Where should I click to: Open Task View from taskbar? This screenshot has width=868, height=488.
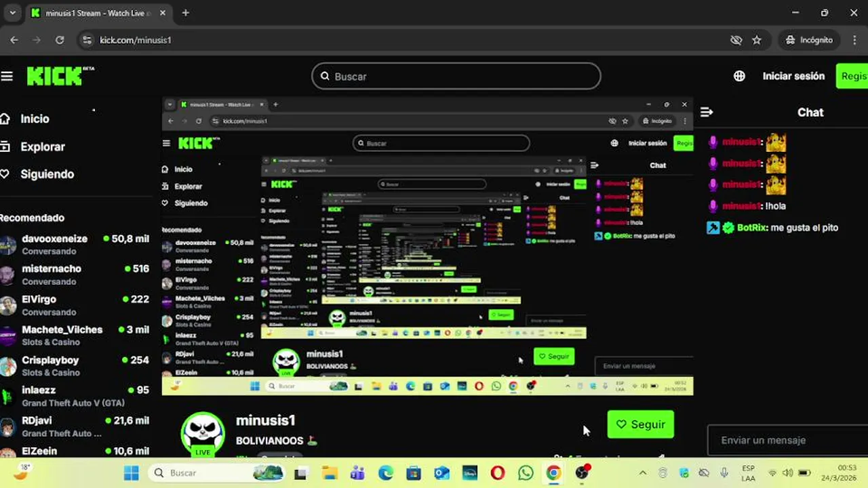[300, 473]
